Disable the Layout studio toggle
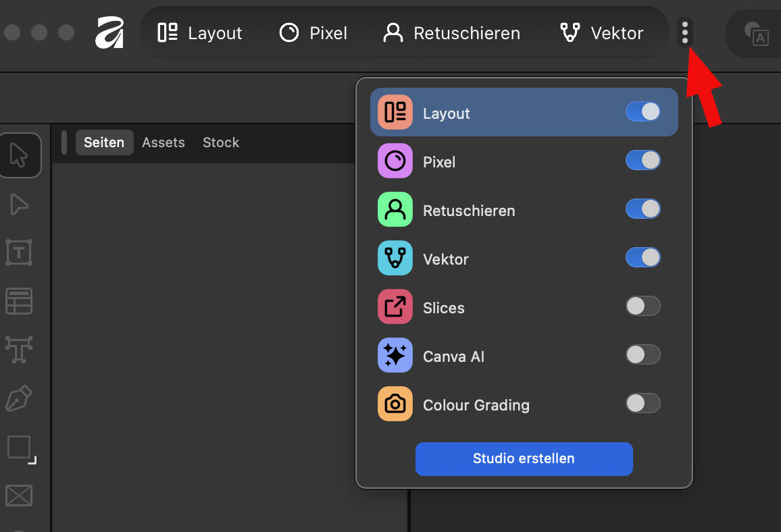Screen dimensions: 781x532 coord(643,112)
